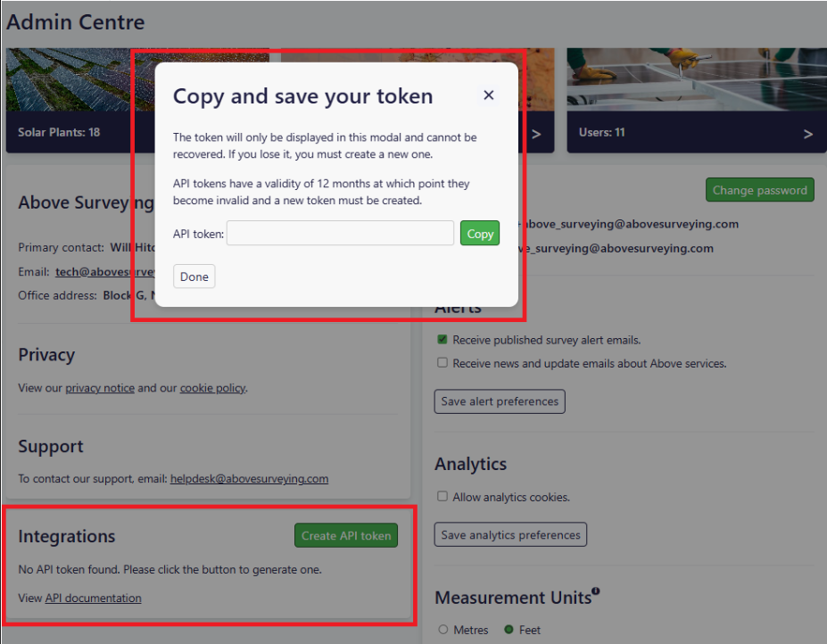Image resolution: width=827 pixels, height=644 pixels.
Task: Select the Metres radio button
Action: (443, 630)
